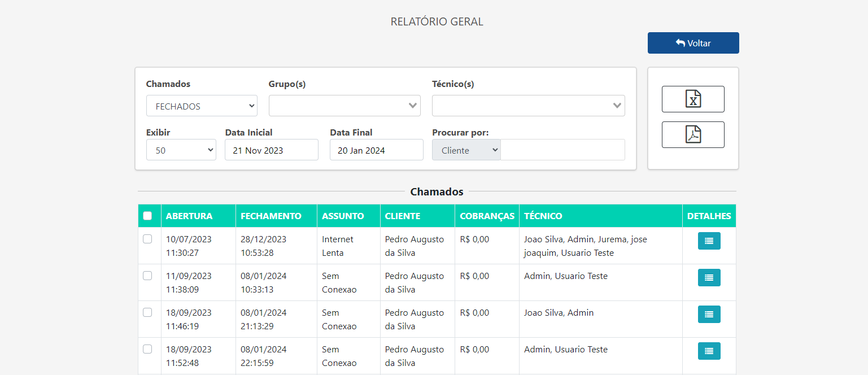Open details of the Internet Lenta chamado
The image size is (868, 375).
(x=709, y=241)
